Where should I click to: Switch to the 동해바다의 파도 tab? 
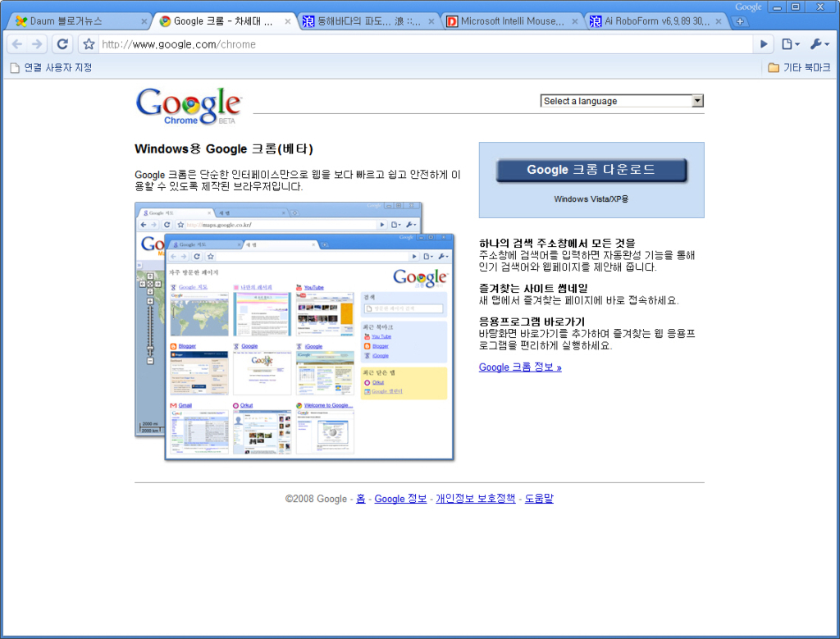point(370,21)
